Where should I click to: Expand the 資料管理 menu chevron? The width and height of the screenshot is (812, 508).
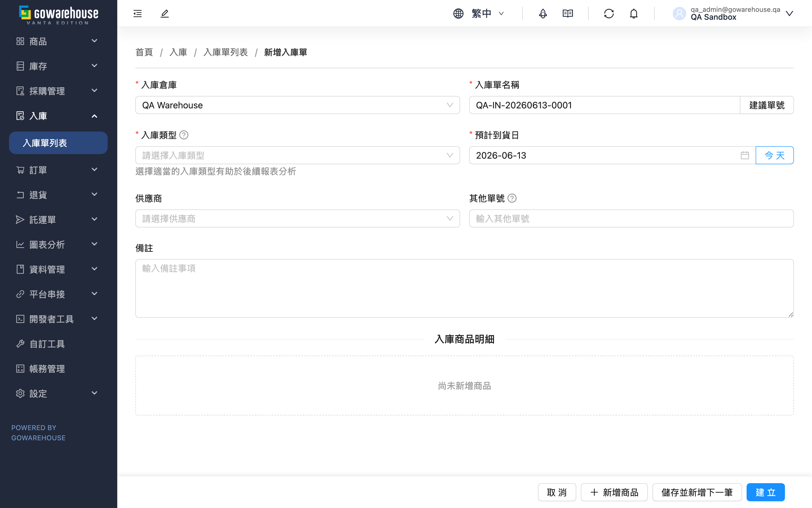point(95,269)
